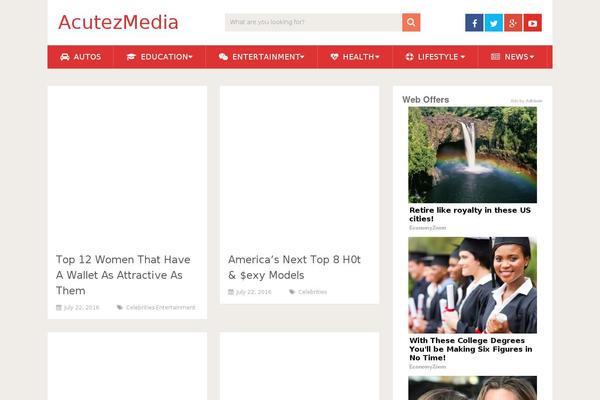Open the Education menu item
The height and width of the screenshot is (400, 600).
160,57
